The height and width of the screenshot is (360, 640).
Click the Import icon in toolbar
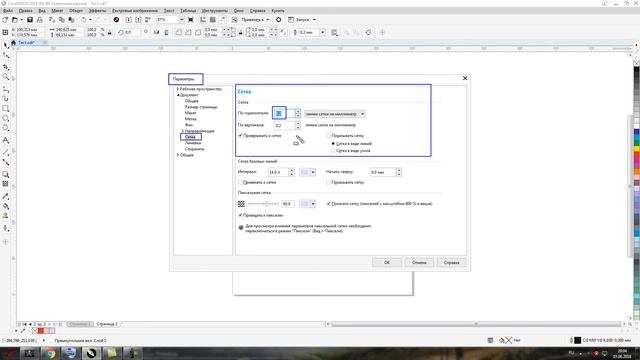pyautogui.click(x=129, y=20)
